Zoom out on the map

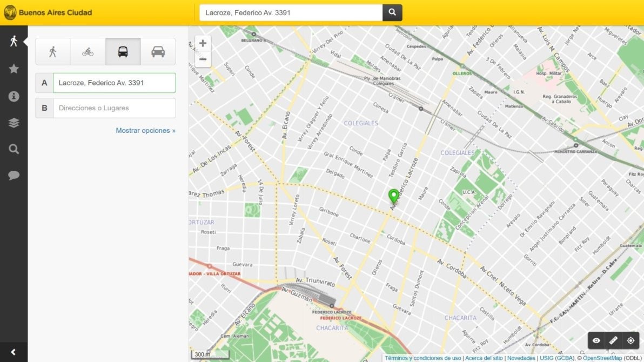tap(203, 59)
